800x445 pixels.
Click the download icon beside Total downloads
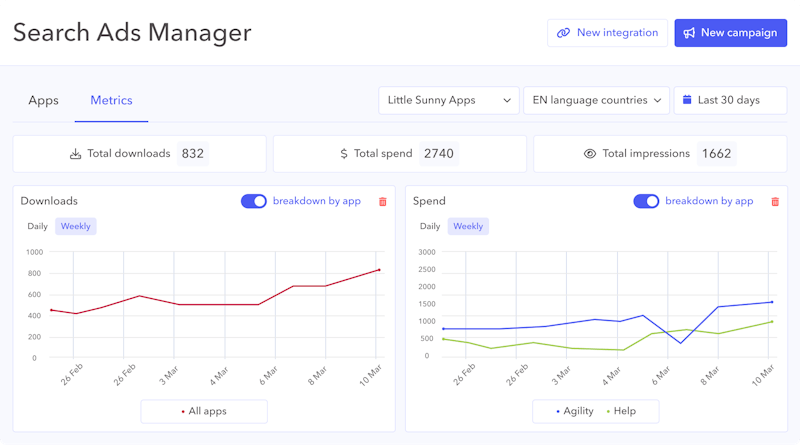(75, 154)
